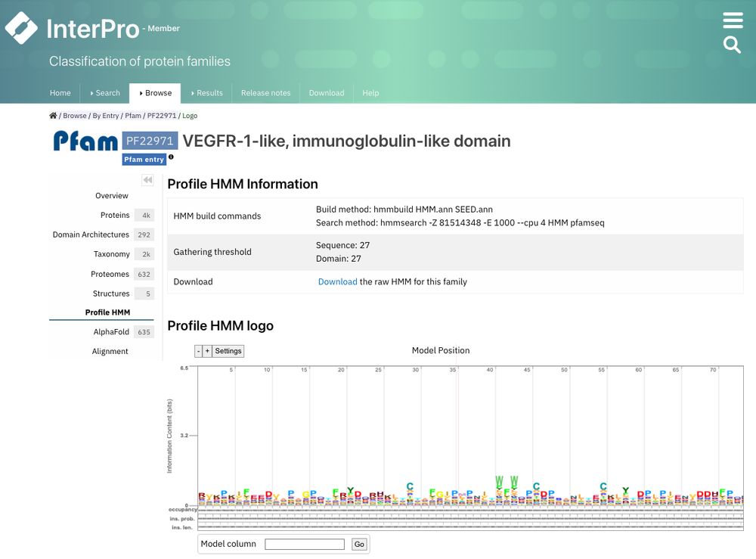Click the Go button

click(359, 544)
